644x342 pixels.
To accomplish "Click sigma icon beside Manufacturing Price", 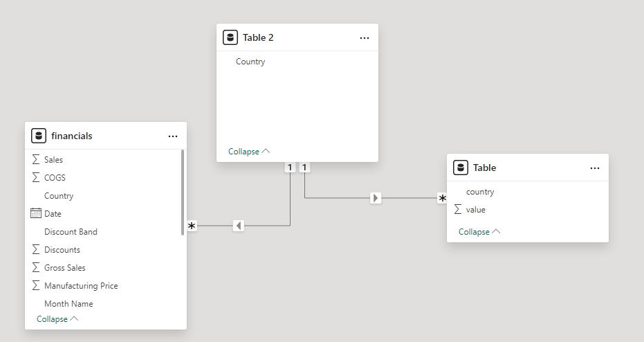I will click(x=36, y=286).
